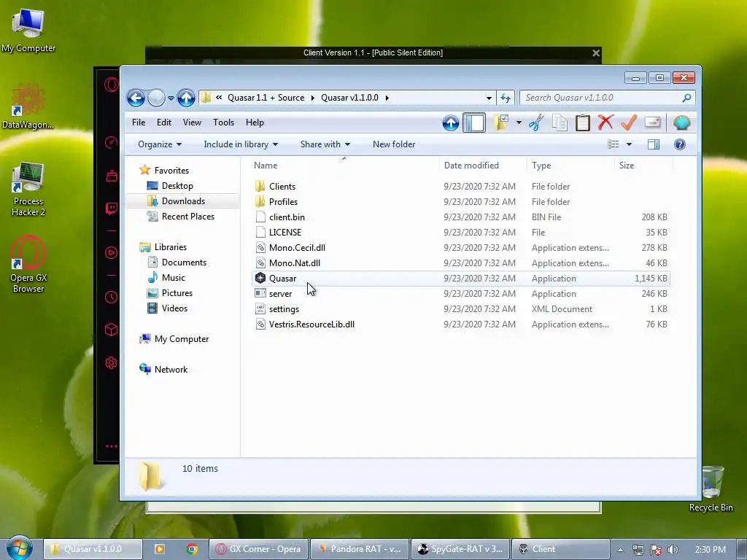The height and width of the screenshot is (560, 747).
Task: Click the envelope Email toolbar icon
Action: [652, 122]
